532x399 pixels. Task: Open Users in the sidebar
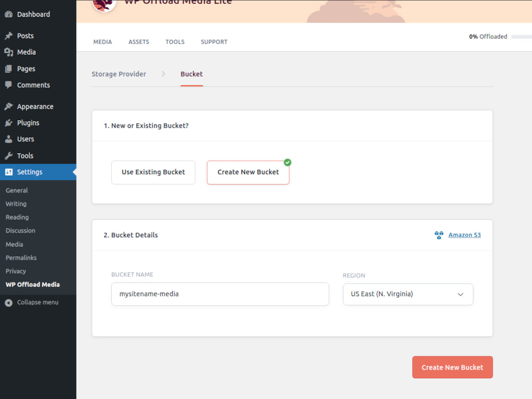point(26,139)
